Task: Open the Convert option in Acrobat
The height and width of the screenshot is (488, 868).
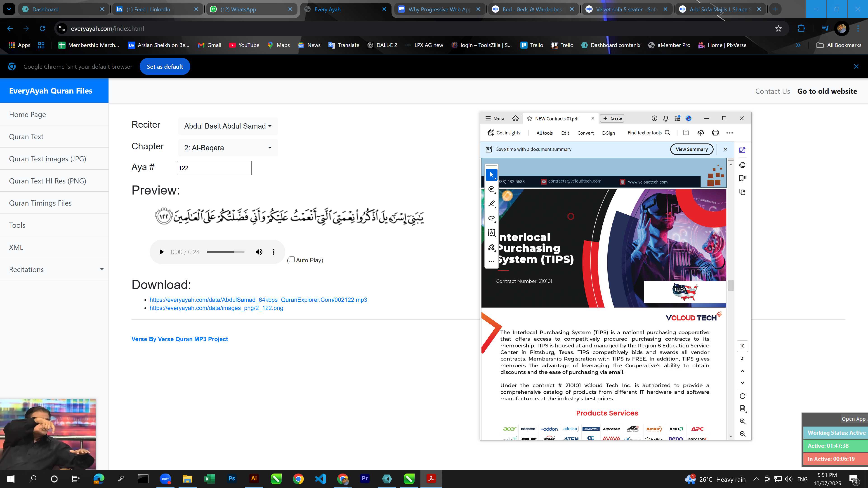Action: 585,133
